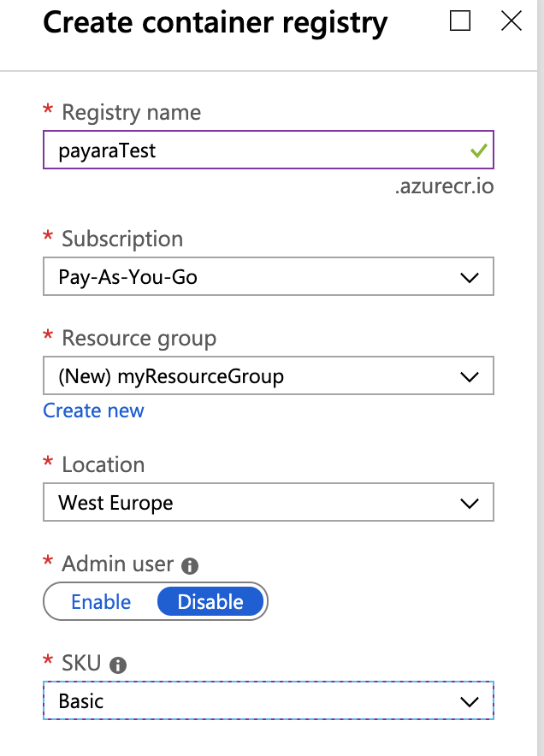
Task: Disable the Admin user option
Action: click(x=210, y=601)
